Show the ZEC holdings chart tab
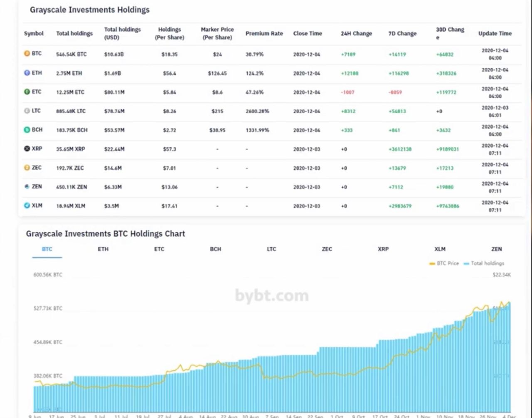This screenshot has width=532, height=418. point(327,249)
